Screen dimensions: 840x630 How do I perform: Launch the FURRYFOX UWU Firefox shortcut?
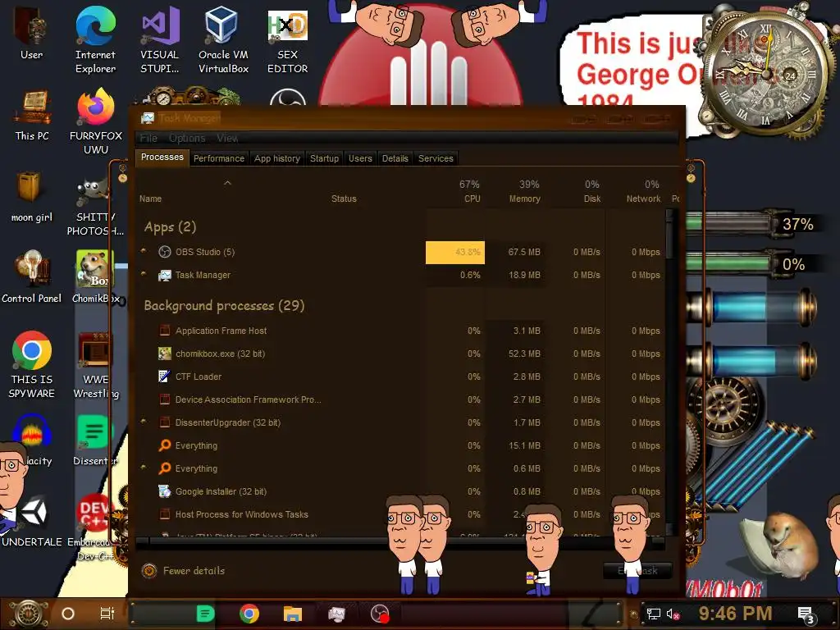[x=96, y=121]
